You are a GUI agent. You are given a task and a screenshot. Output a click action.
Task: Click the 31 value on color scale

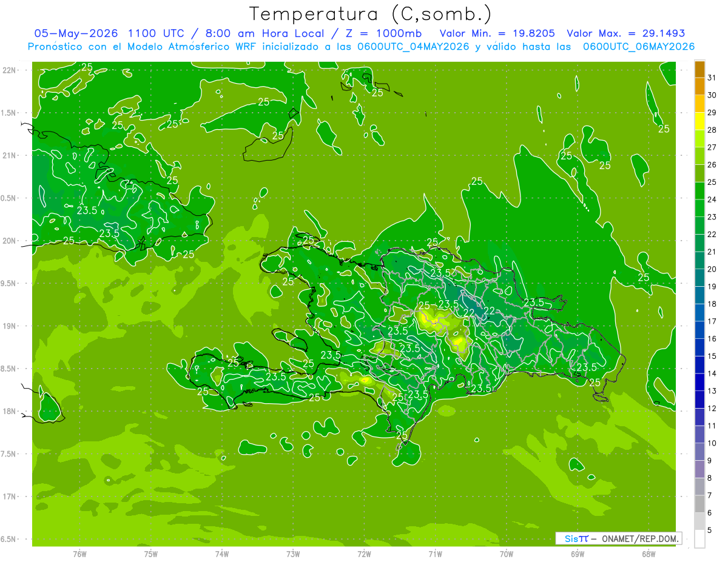(712, 78)
